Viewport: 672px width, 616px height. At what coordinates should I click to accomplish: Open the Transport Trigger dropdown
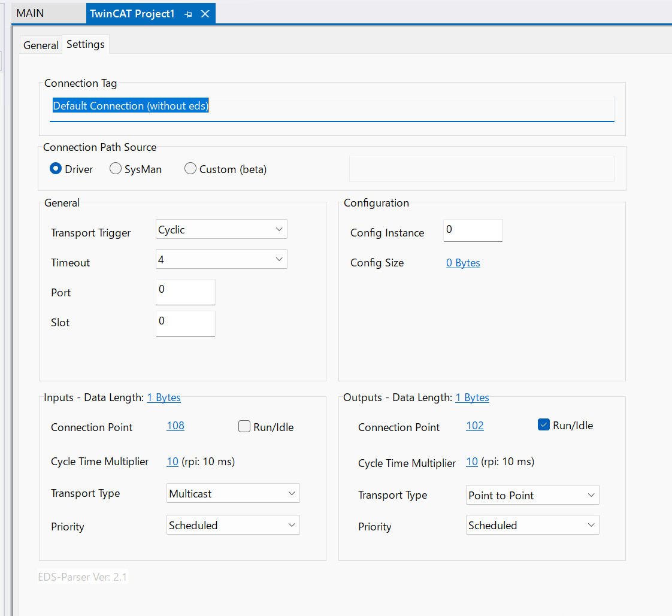tap(221, 230)
